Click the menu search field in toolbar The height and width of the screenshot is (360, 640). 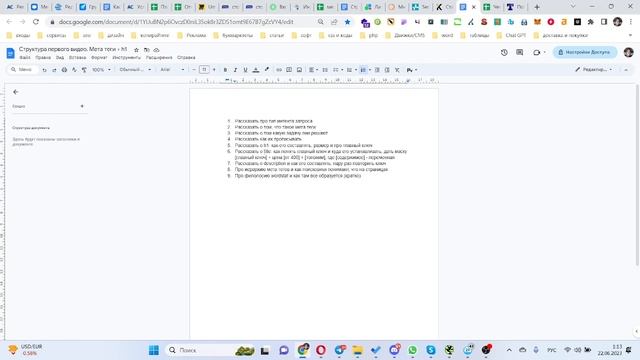23,70
